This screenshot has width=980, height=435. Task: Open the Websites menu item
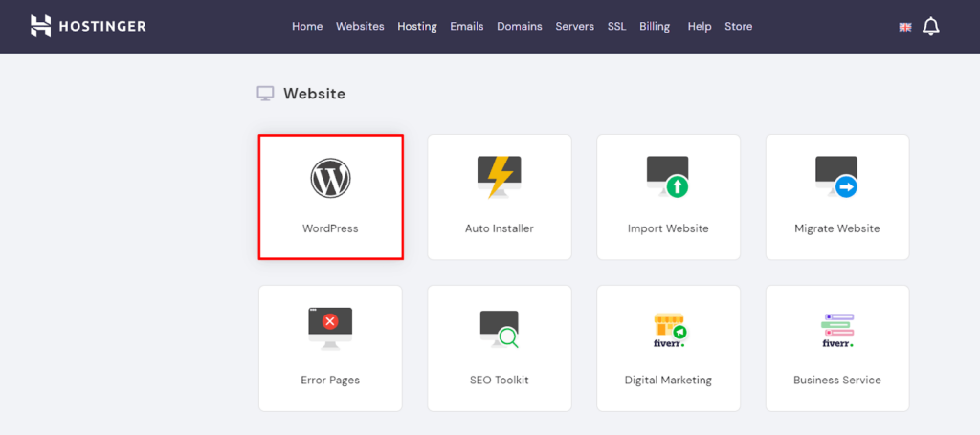(x=360, y=26)
